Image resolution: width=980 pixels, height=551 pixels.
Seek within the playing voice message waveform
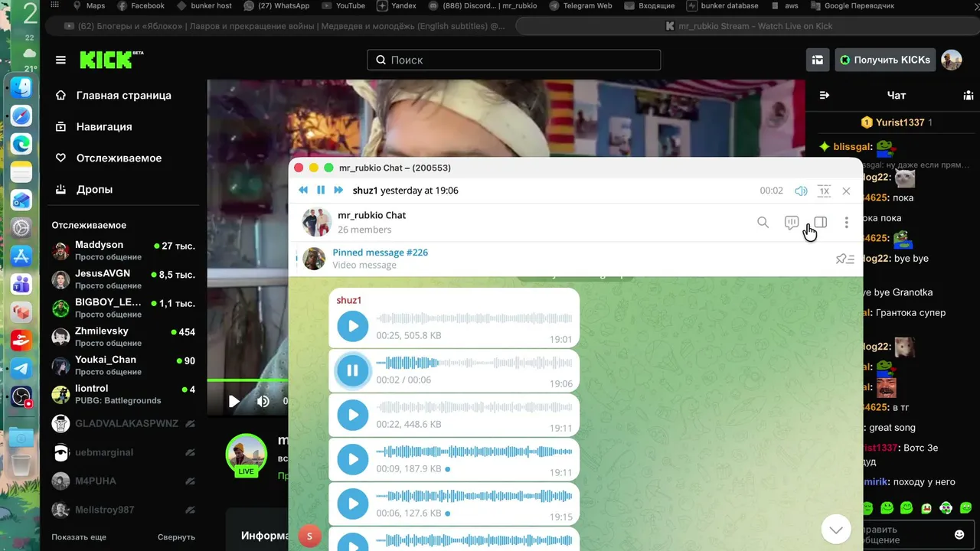(474, 363)
